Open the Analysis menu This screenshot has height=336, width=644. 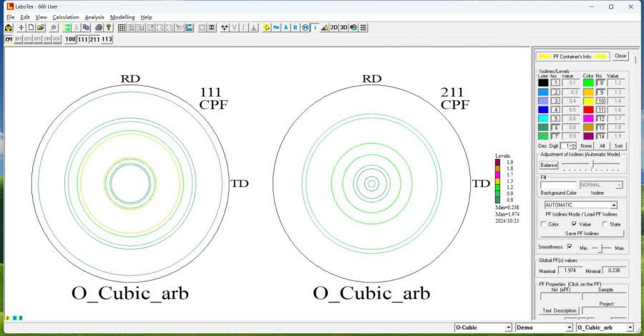[94, 17]
